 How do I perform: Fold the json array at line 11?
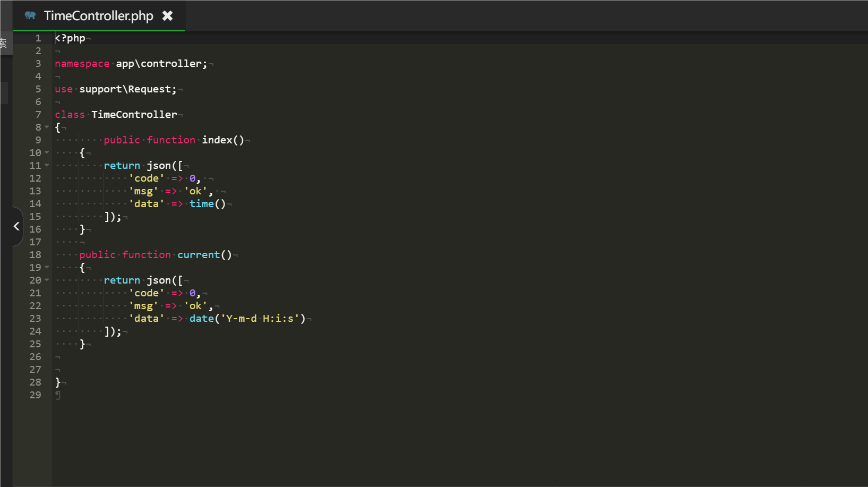click(47, 166)
